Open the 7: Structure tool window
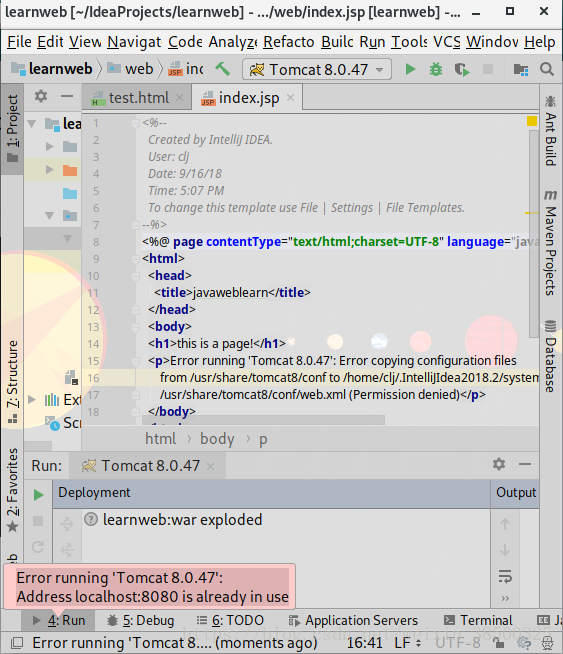 (x=12, y=382)
